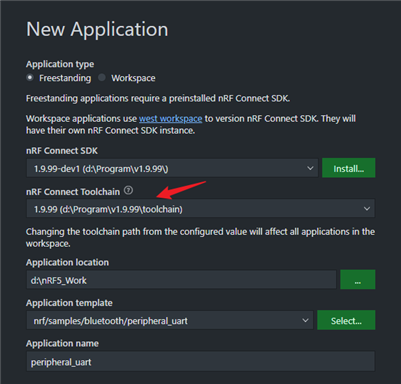Viewport: 401px width, 384px height.
Task: Click the Install... button
Action: click(349, 168)
